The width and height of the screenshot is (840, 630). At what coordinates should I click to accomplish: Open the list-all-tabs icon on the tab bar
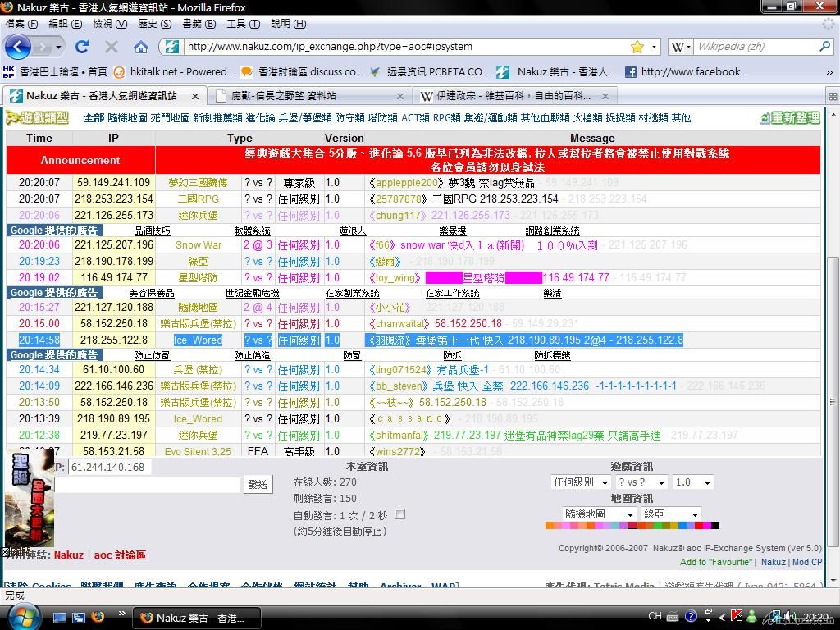833,97
